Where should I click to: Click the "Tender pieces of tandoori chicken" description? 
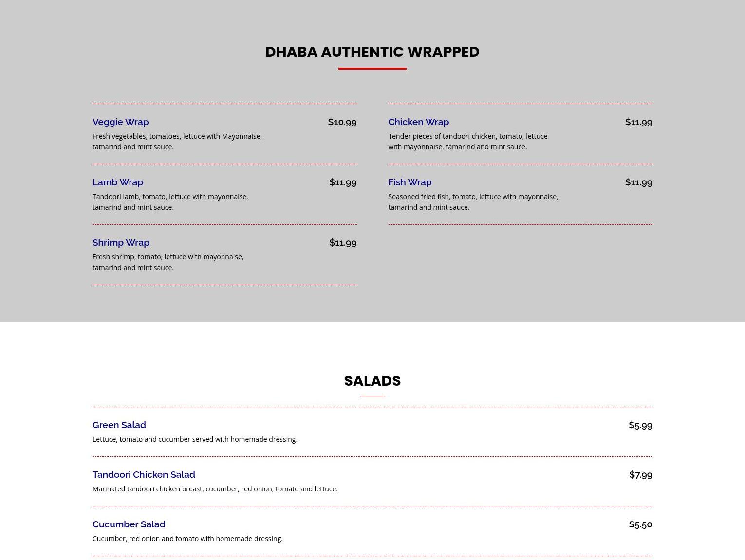click(x=467, y=142)
